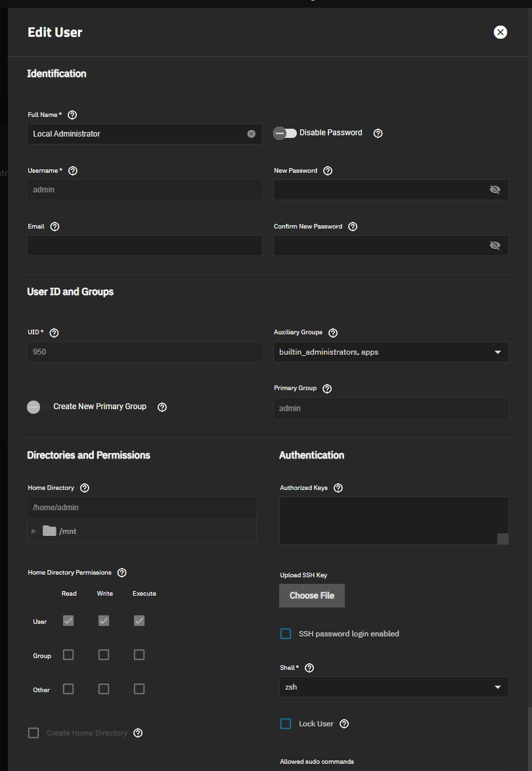
Task: Open help for Home Directory Permissions
Action: click(x=122, y=573)
